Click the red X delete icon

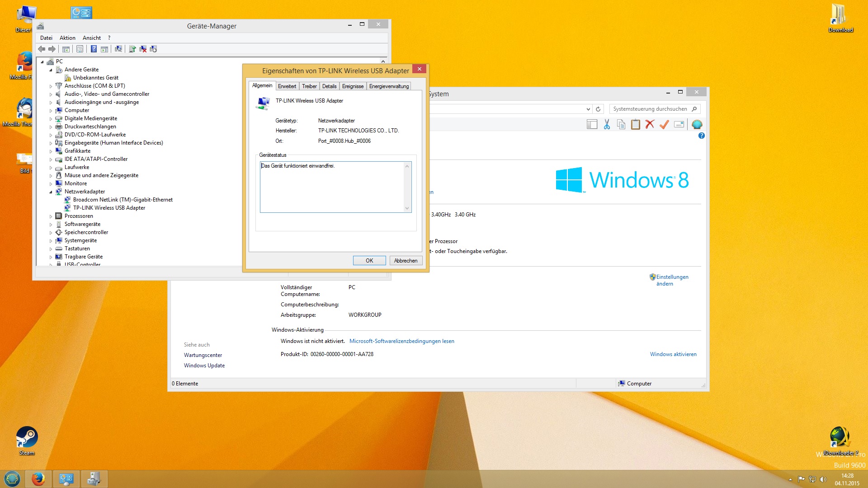650,124
